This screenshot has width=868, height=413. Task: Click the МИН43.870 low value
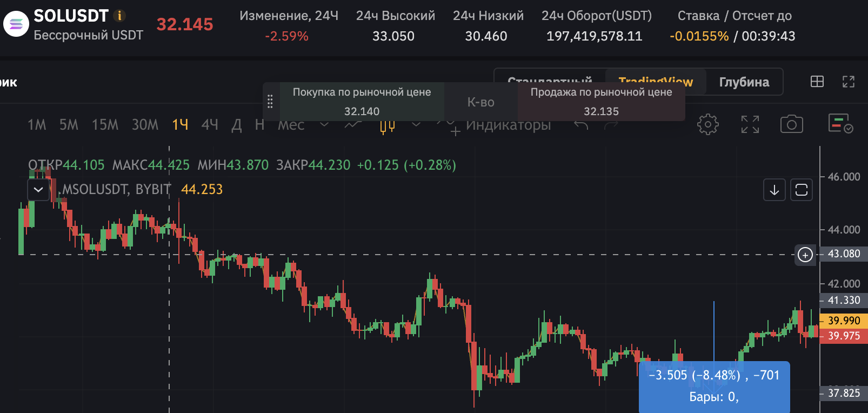point(233,165)
